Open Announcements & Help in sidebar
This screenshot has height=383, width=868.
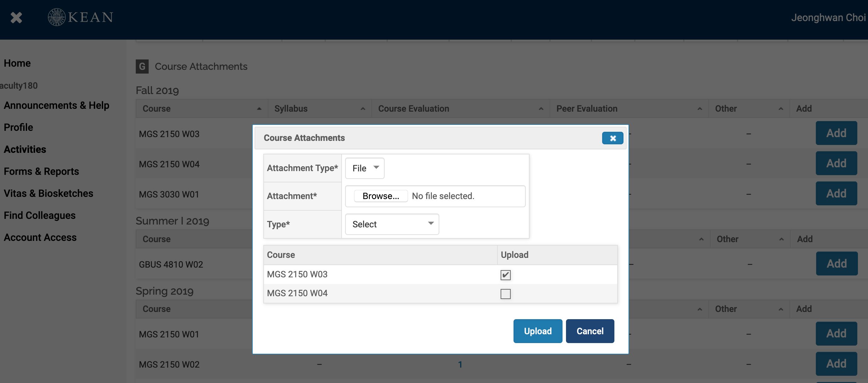click(x=56, y=105)
